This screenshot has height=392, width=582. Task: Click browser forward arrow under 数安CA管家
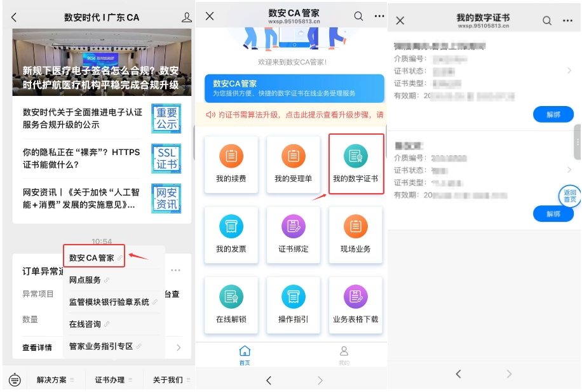click(320, 380)
